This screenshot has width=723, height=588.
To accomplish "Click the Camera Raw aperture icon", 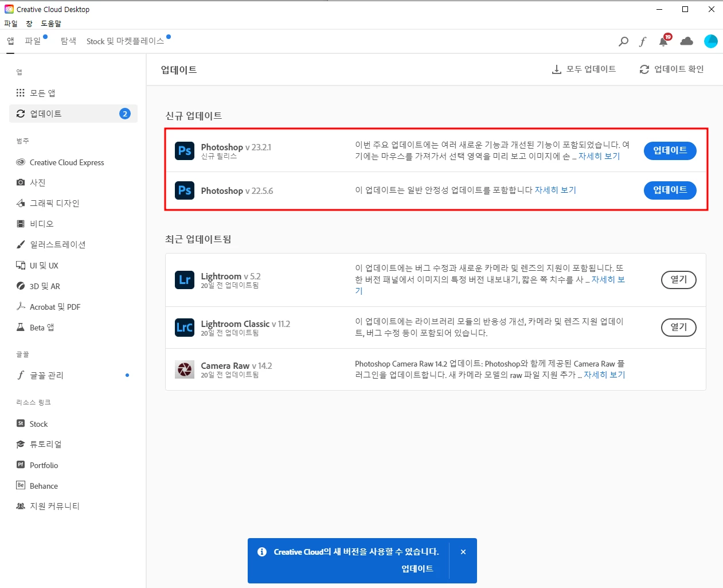I will coord(185,369).
